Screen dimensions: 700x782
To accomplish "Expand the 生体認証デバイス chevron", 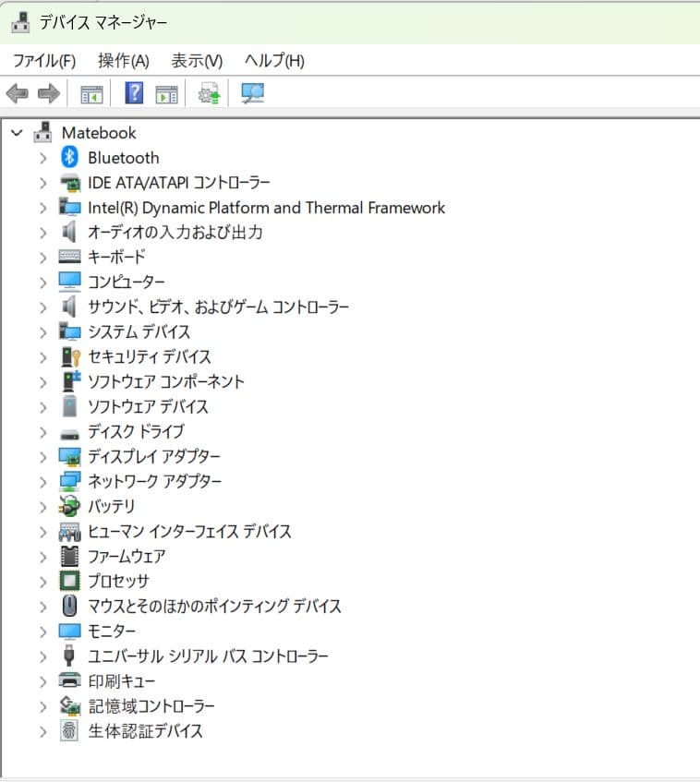I will 42,731.
